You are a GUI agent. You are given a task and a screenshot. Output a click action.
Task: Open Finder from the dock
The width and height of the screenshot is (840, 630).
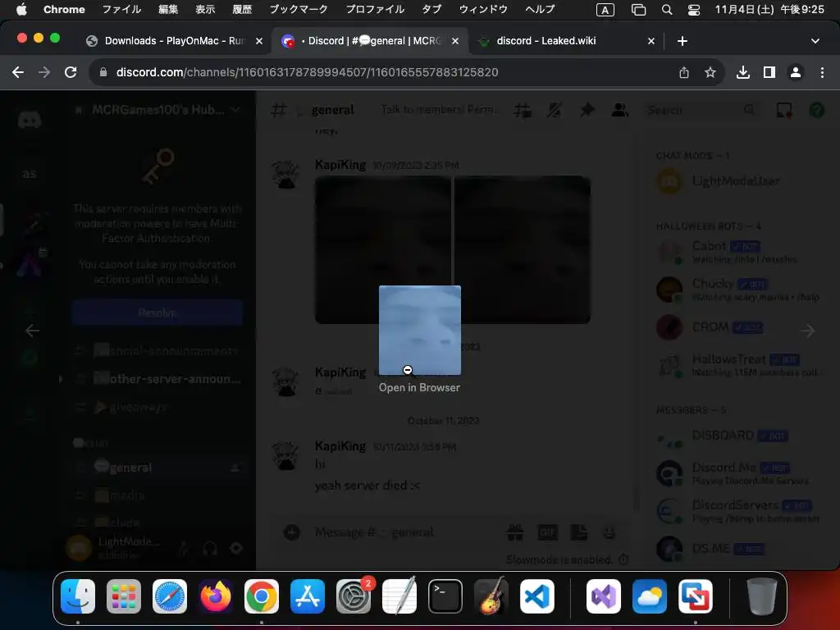(78, 596)
